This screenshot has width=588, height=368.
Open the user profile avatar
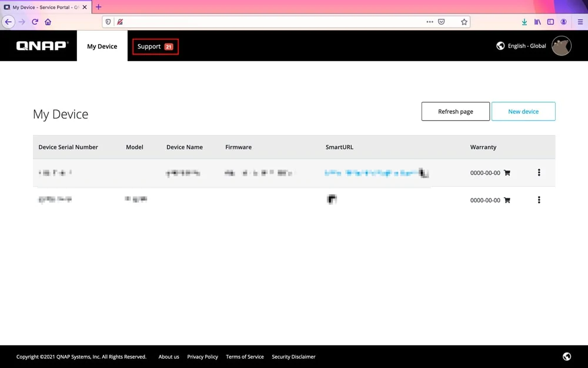coord(561,46)
